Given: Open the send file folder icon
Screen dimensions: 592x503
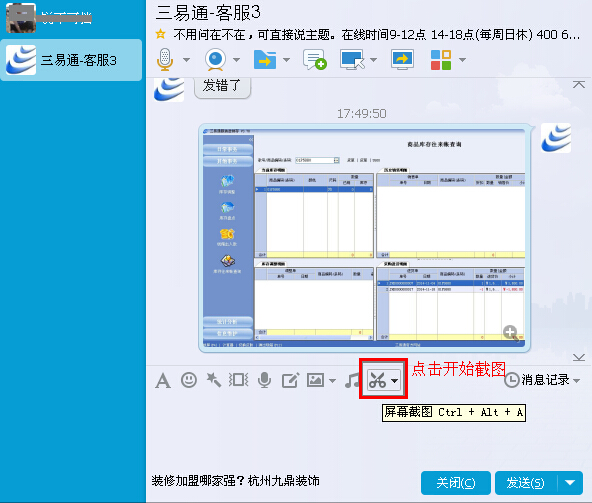Looking at the screenshot, I should (x=265, y=60).
